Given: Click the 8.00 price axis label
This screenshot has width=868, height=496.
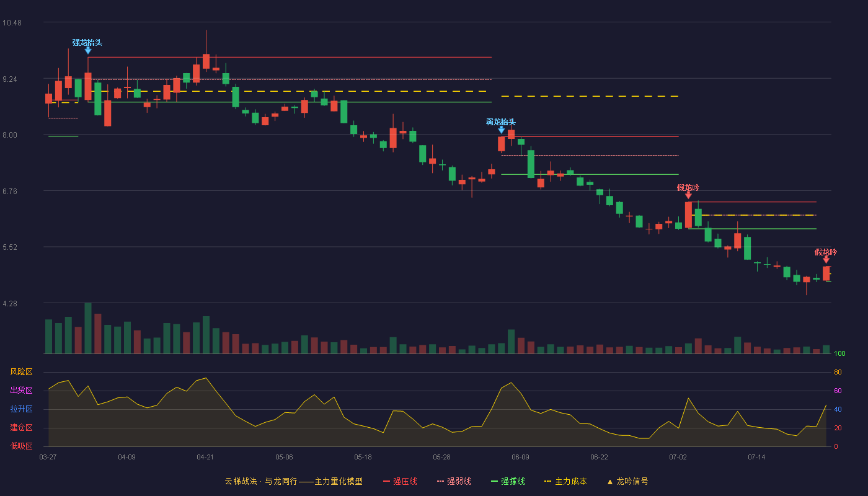Looking at the screenshot, I should tap(10, 135).
